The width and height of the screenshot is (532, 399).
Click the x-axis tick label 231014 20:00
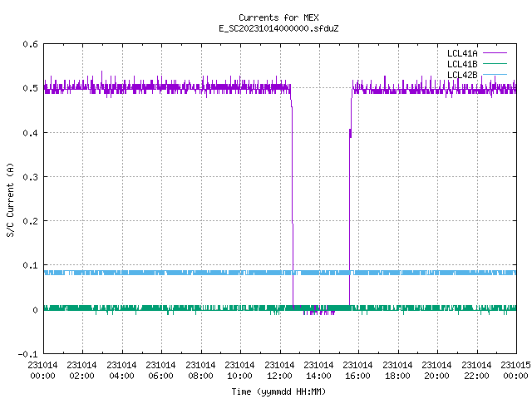coord(437,371)
